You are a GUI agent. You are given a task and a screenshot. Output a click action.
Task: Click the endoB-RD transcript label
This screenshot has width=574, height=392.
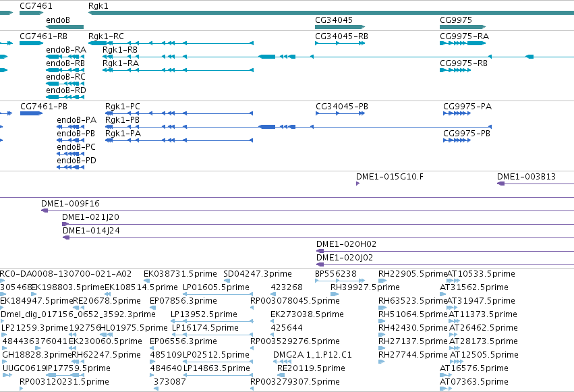[66, 90]
